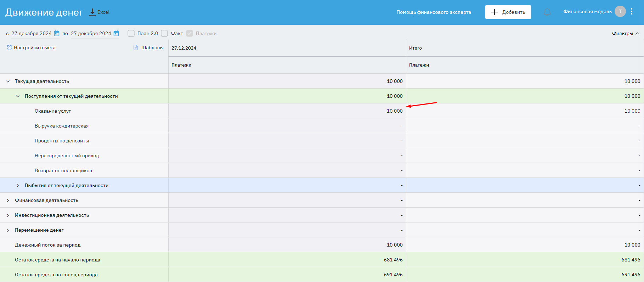Expand the Финансовая деятельность row

8,201
